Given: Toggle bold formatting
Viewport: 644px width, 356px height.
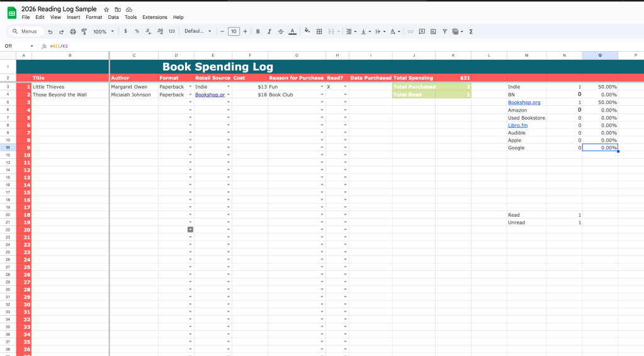Looking at the screenshot, I should point(257,32).
